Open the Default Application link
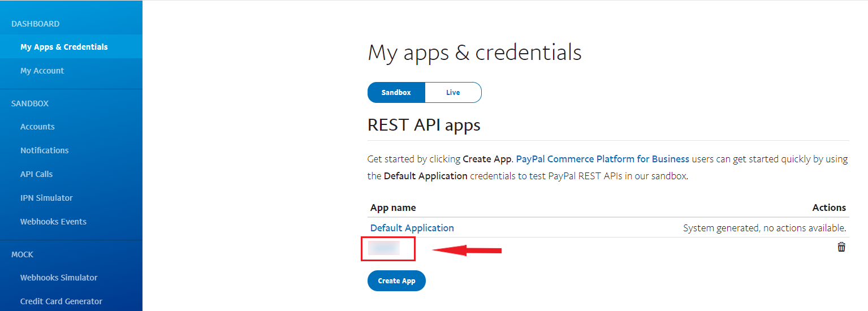Viewport: 868px width, 311px height. click(412, 228)
